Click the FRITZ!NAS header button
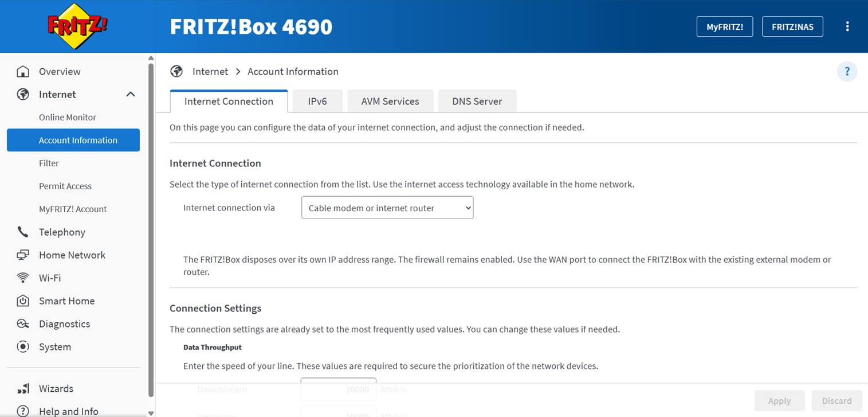Image resolution: width=868 pixels, height=417 pixels. point(792,27)
